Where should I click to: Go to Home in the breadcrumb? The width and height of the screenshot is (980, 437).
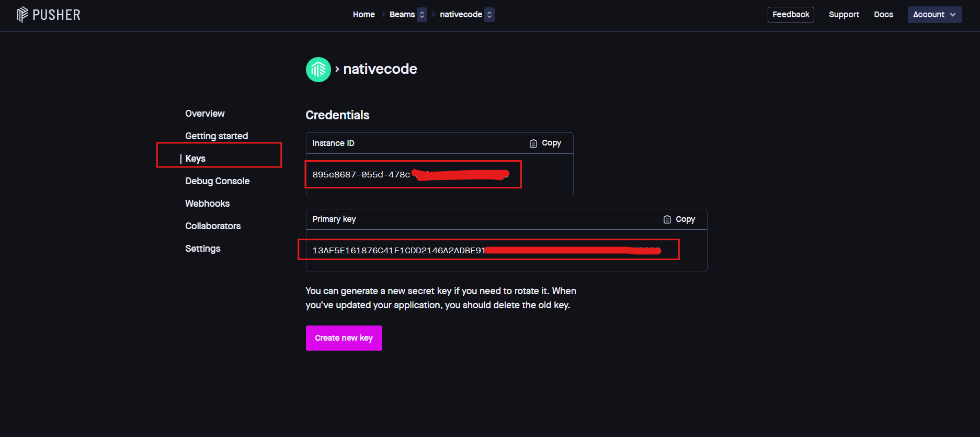(363, 15)
